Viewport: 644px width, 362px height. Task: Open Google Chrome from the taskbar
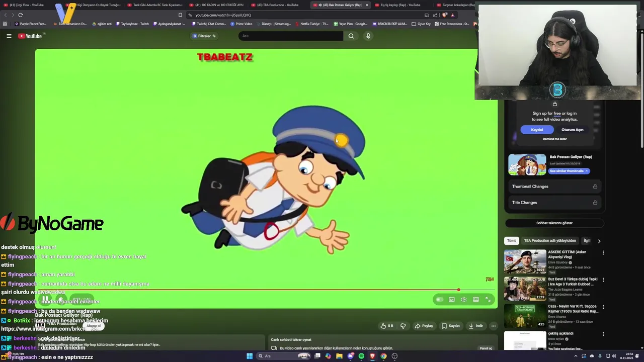(x=383, y=356)
